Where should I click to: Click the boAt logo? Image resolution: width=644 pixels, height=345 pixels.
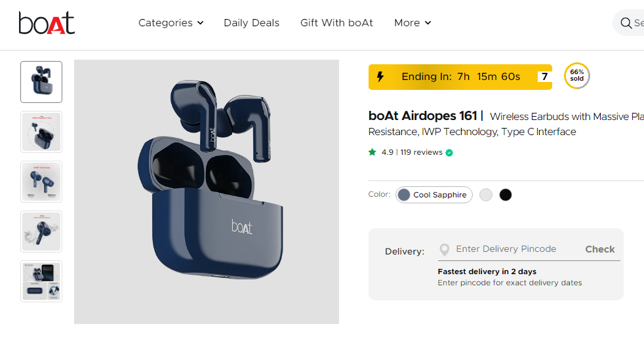coord(47,23)
